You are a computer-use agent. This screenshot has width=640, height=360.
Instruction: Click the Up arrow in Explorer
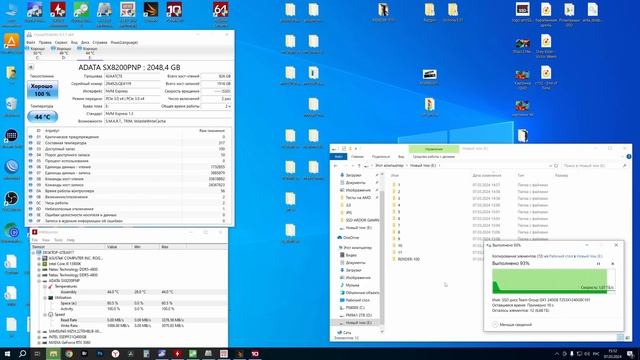click(359, 166)
